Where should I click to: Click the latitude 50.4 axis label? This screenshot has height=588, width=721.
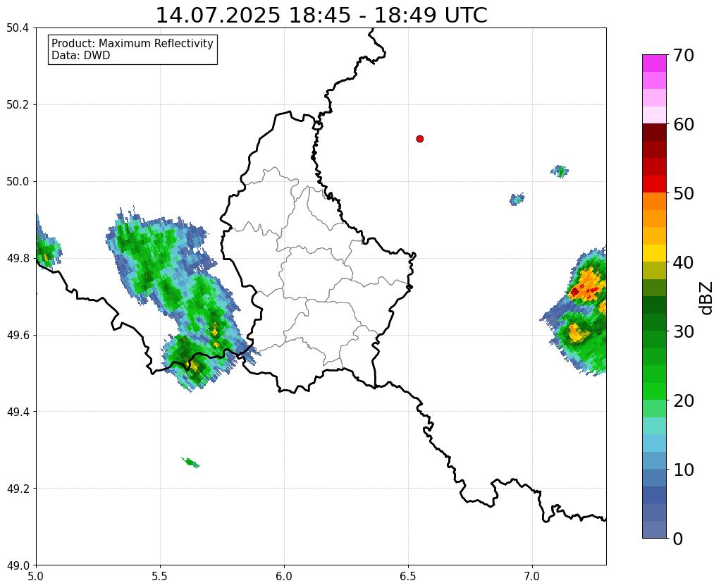point(18,28)
